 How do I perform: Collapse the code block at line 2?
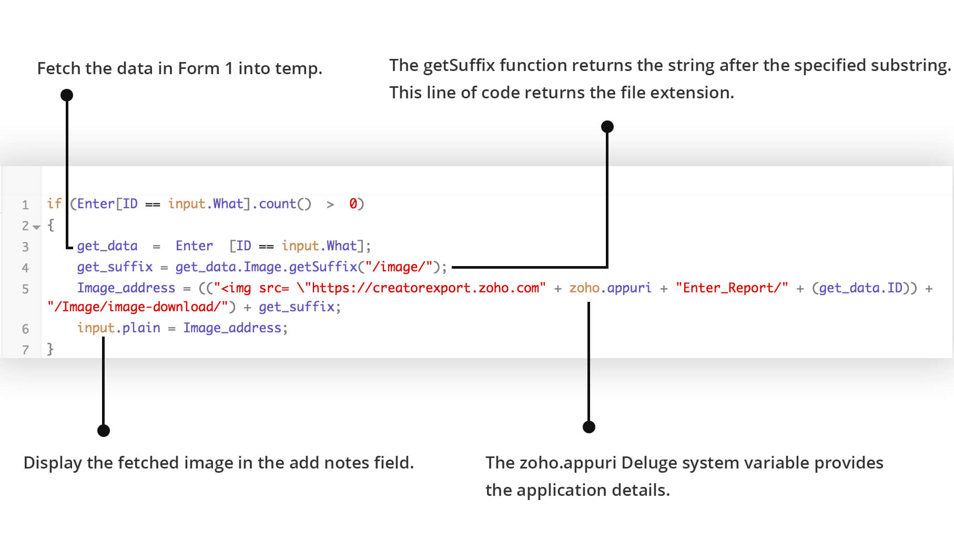[36, 227]
